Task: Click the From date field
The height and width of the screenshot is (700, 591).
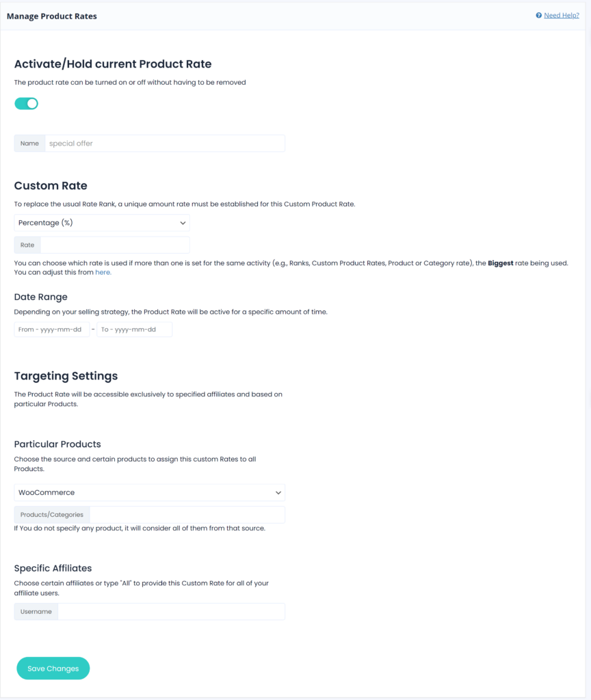Action: 52,329
